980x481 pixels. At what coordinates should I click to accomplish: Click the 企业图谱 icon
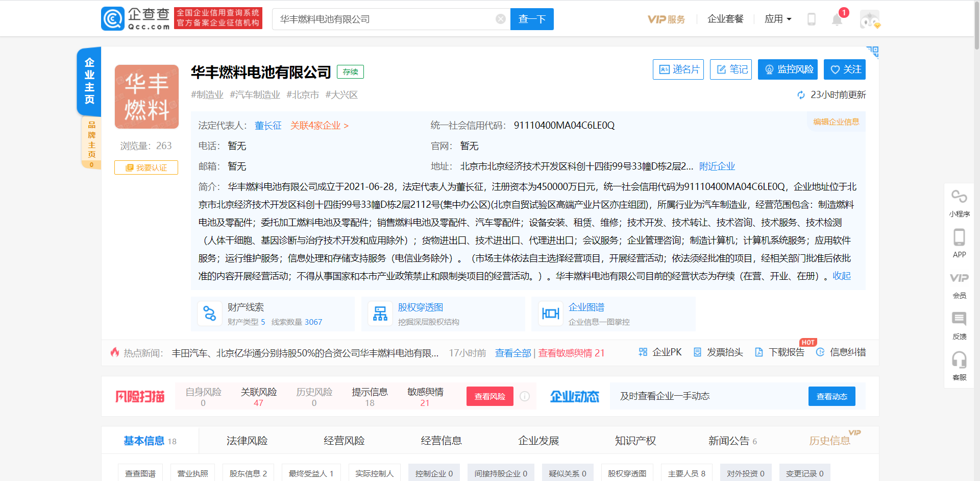click(551, 314)
